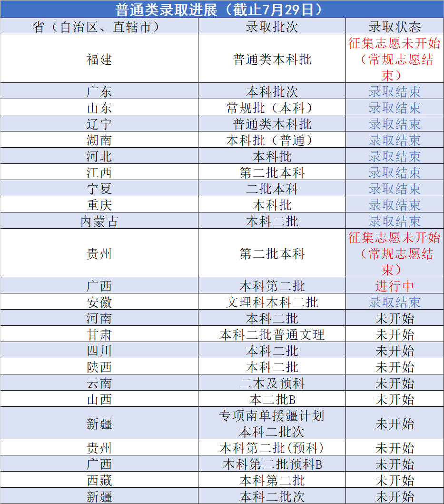Click '未开始' in the 西藏 row

[395, 480]
